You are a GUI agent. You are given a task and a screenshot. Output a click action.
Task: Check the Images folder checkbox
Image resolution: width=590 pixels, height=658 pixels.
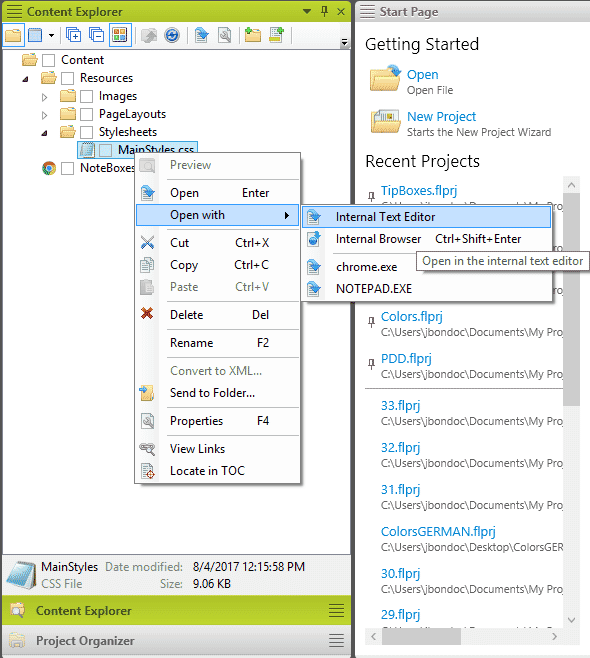[86, 97]
